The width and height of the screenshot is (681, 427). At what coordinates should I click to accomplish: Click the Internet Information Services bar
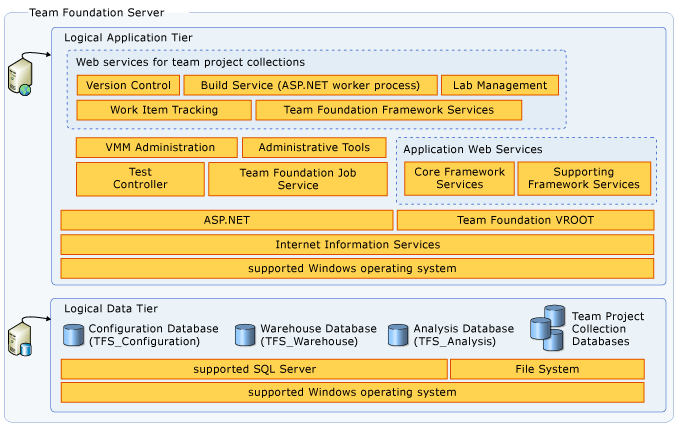(x=357, y=244)
